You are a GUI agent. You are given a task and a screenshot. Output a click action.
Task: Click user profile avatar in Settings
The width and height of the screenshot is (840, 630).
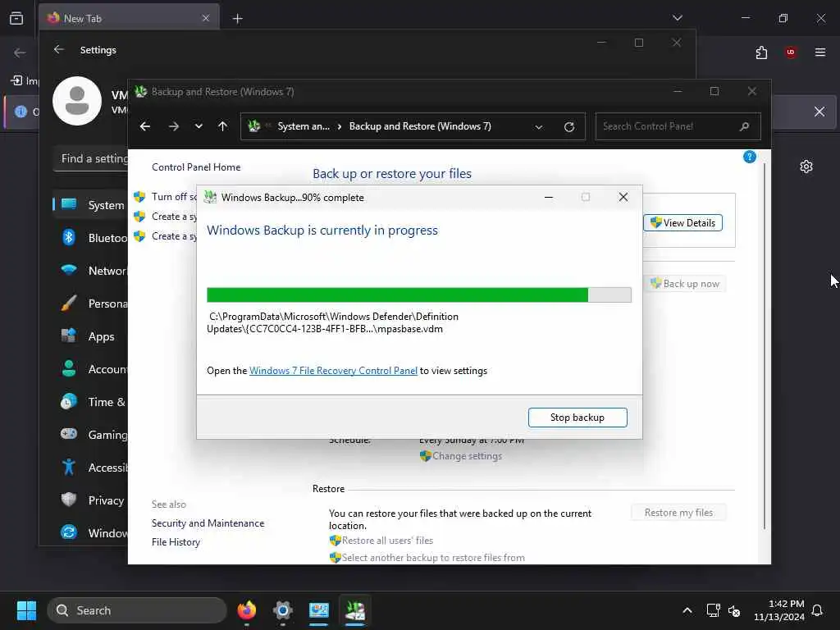pos(77,101)
